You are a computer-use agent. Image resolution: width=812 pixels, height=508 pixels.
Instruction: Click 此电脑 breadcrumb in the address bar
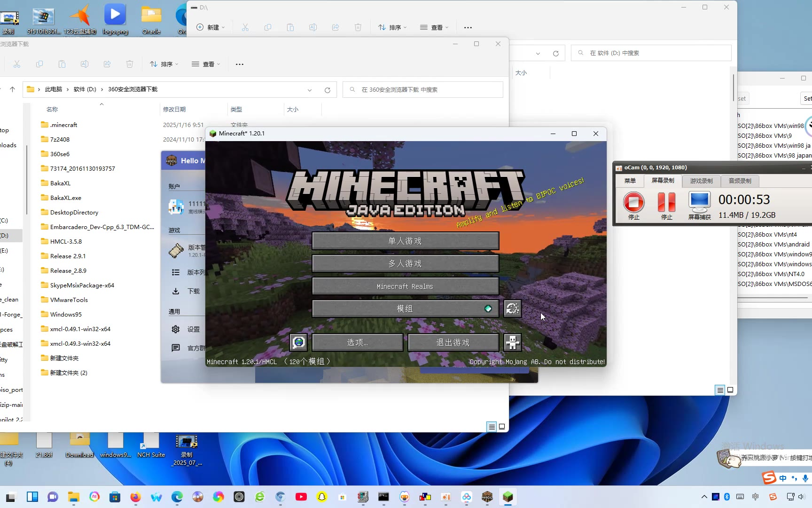54,89
